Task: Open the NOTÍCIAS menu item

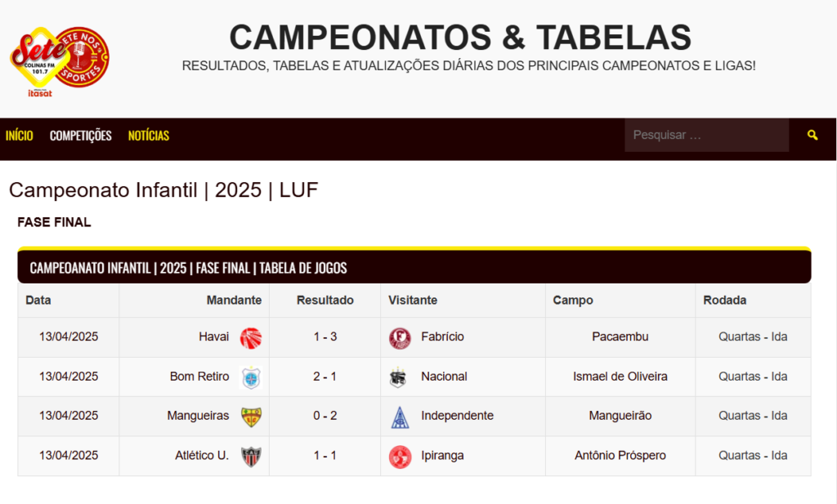Action: (x=149, y=136)
